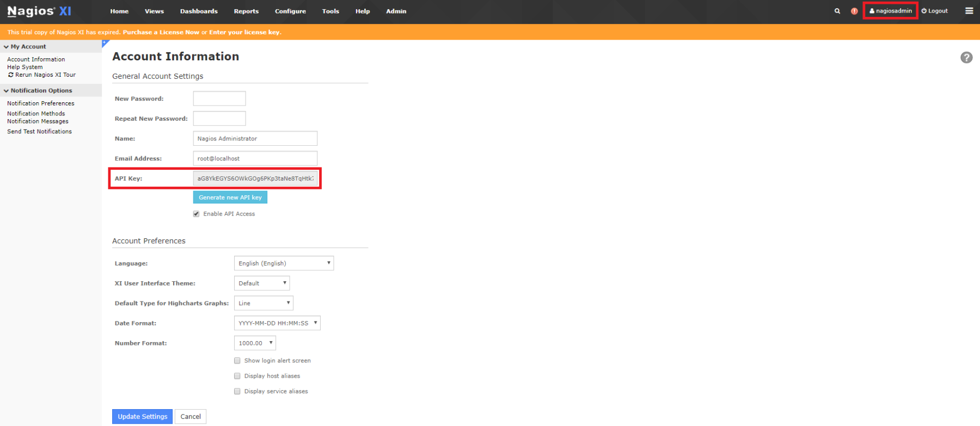Viewport: 980px width, 426px height.
Task: Click the Logout power icon
Action: [x=924, y=11]
